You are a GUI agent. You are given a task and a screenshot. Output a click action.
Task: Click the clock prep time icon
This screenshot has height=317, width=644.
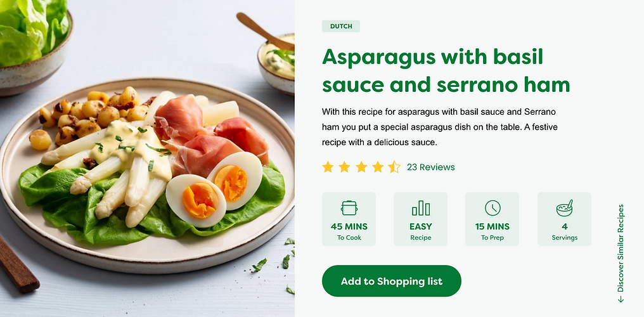pos(493,208)
